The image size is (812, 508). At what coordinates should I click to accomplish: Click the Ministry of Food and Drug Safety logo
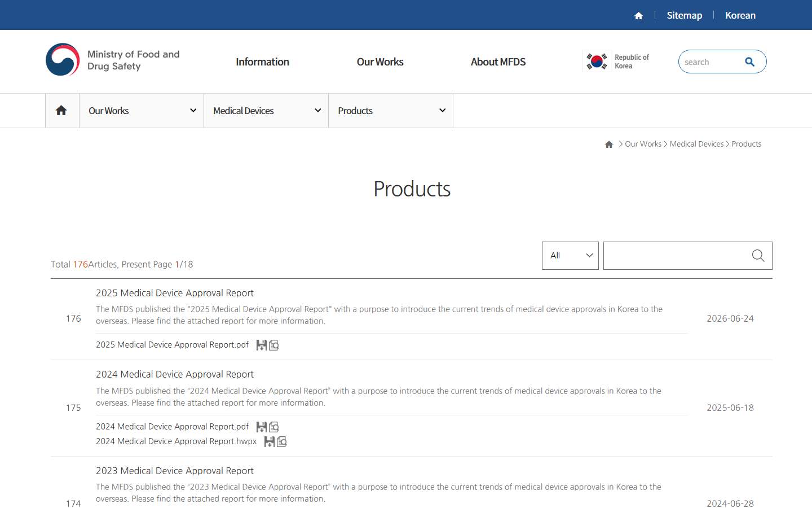click(x=113, y=60)
